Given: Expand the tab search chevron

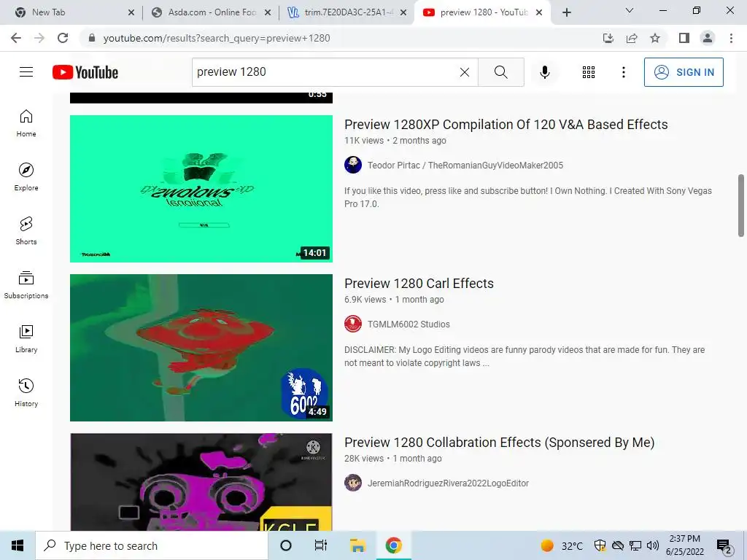Looking at the screenshot, I should coord(630,10).
